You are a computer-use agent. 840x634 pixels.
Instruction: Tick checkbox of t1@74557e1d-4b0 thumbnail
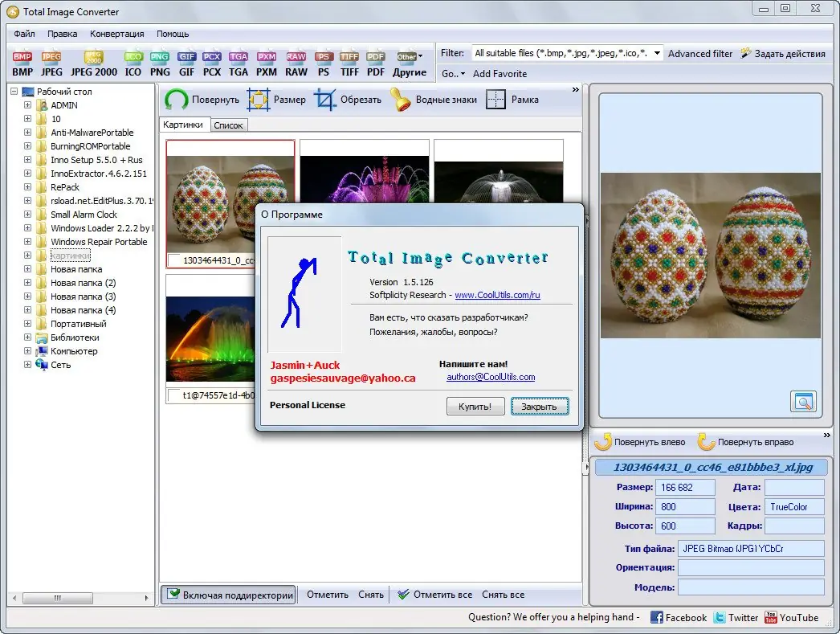(x=174, y=395)
